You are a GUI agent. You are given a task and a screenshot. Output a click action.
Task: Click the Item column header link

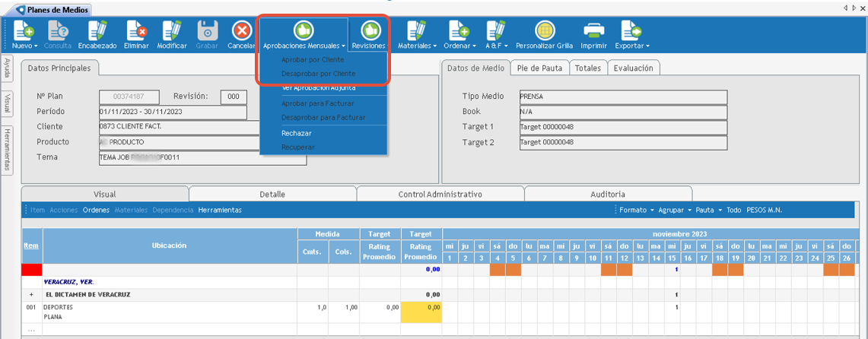[x=31, y=246]
